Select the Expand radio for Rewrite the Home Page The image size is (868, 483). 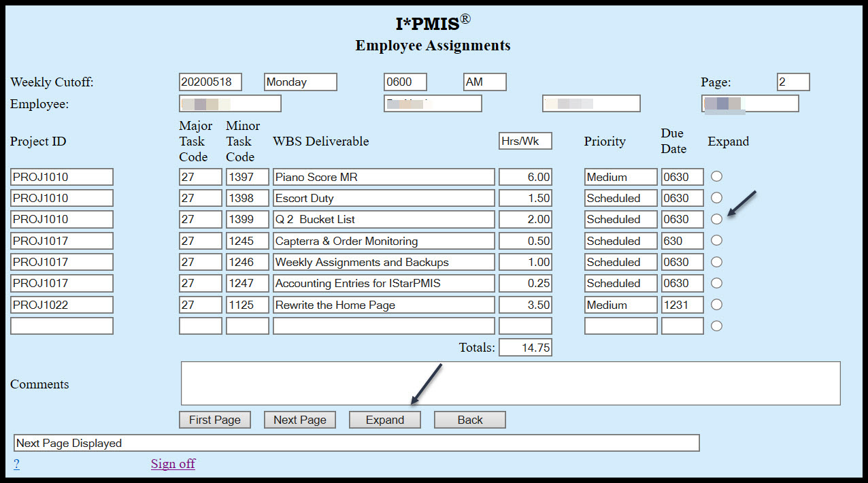pos(716,304)
